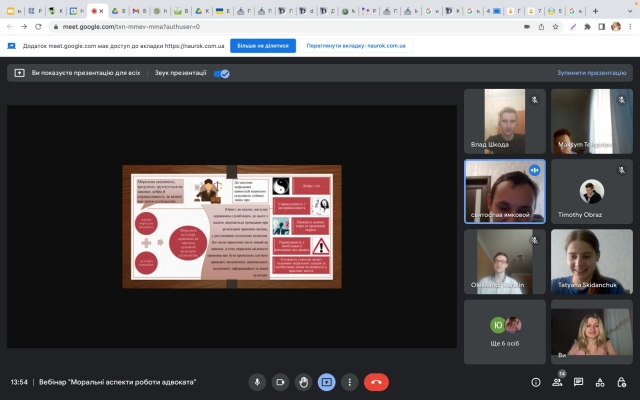
Task: Mute the microphone in the call bar
Action: click(257, 382)
